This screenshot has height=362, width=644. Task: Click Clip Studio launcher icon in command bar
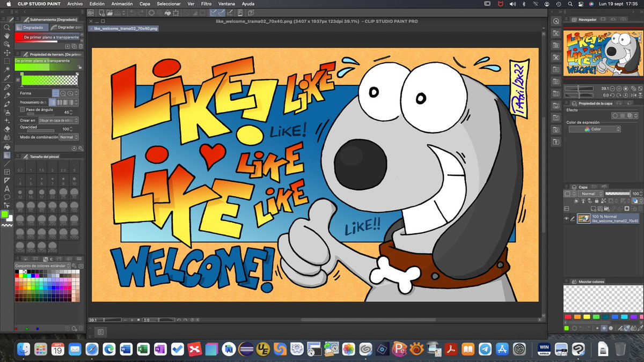coord(90,12)
